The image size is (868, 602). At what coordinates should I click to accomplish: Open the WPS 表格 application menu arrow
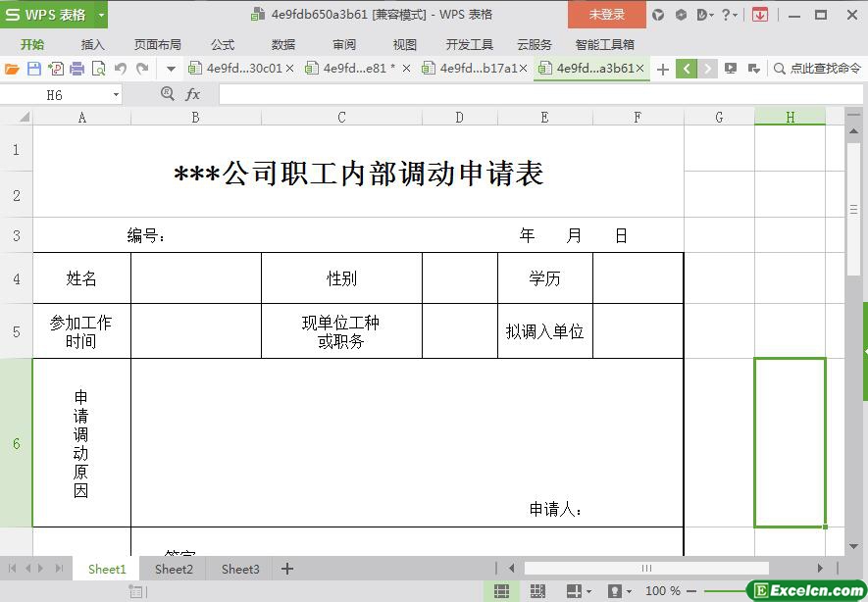pos(101,15)
